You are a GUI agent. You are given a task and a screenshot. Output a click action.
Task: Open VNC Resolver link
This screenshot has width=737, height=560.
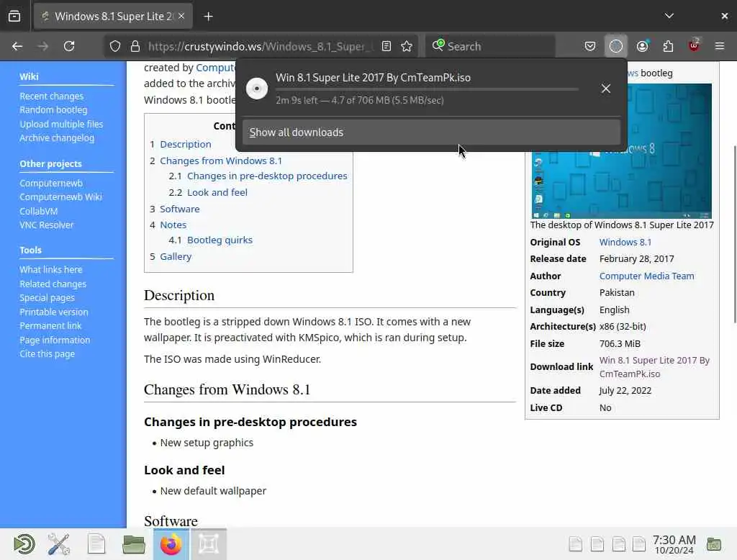pos(47,225)
